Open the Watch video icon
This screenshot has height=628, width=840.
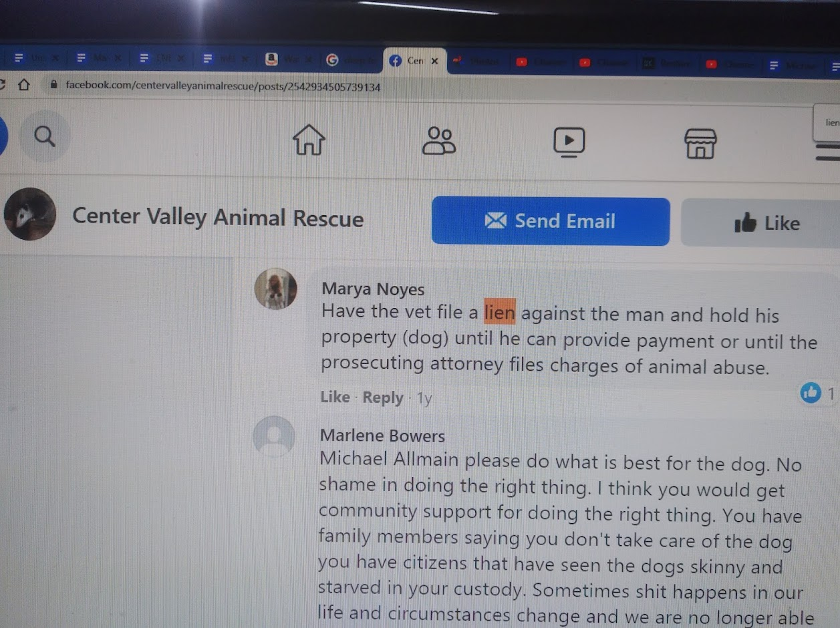[x=569, y=142]
